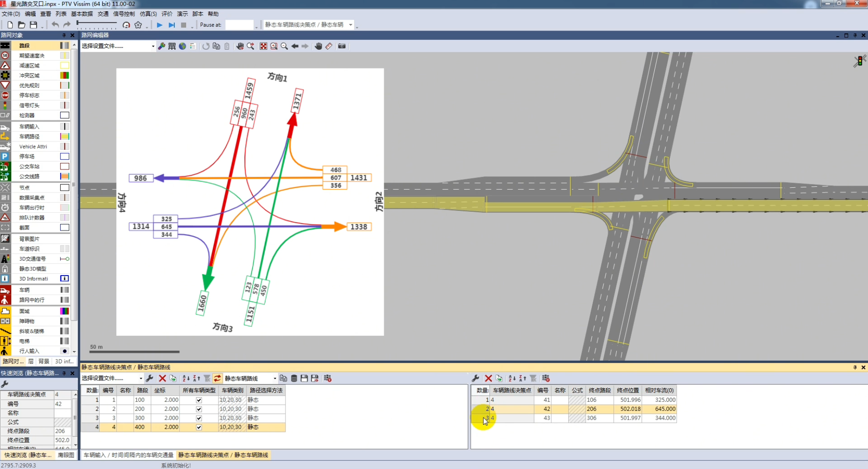This screenshot has width=868, height=469.
Task: Click the zoom out magnifier icon
Action: tap(284, 46)
